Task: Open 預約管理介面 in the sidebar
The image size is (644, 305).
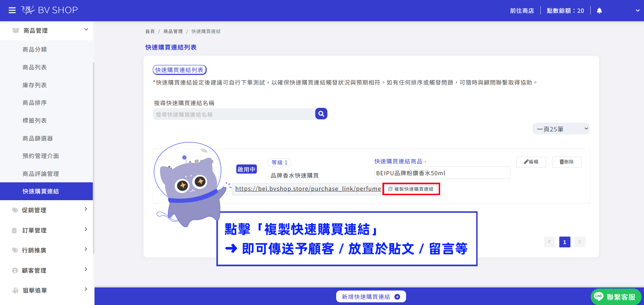Action: point(41,156)
